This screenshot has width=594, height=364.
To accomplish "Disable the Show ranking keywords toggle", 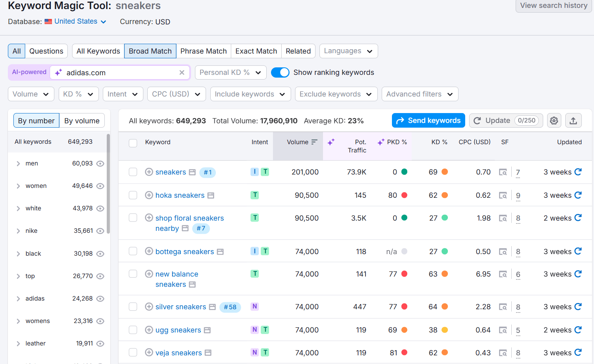I will coord(280,72).
